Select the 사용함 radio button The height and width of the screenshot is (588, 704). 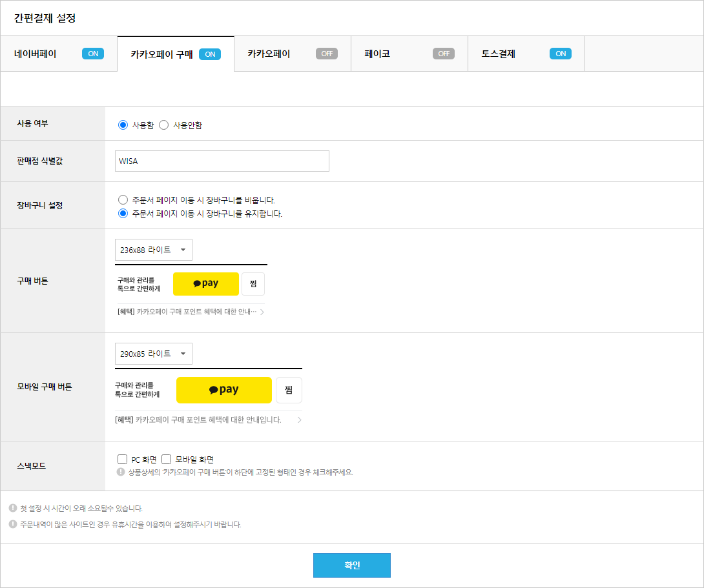click(x=123, y=125)
